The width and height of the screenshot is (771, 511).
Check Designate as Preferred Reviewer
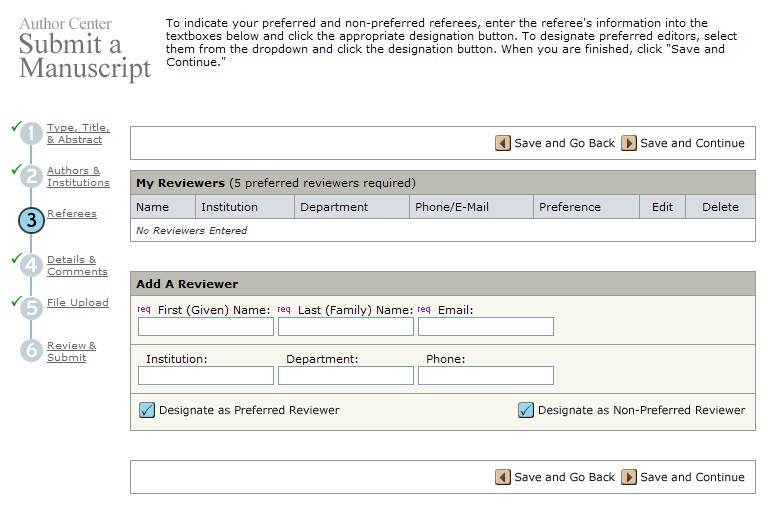(x=147, y=410)
